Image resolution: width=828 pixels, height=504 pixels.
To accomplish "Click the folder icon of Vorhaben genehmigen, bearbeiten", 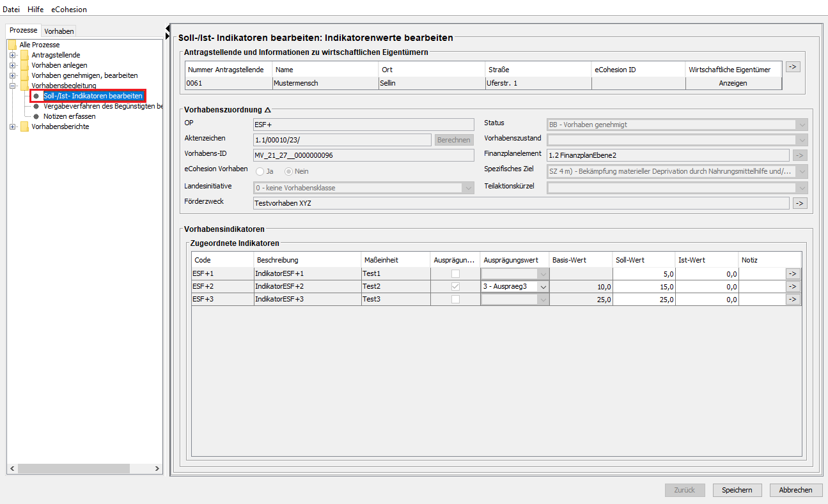I will [x=24, y=75].
